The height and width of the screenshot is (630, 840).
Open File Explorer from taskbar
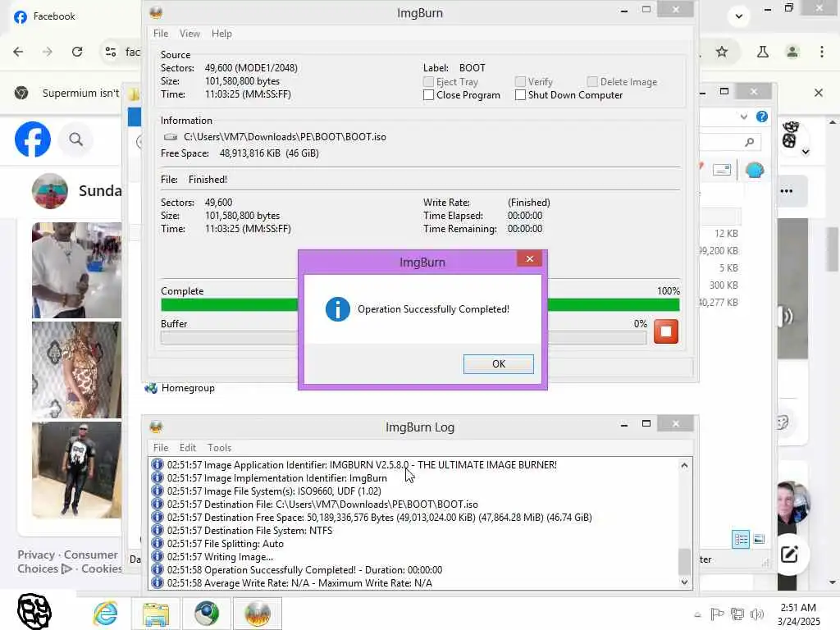pyautogui.click(x=156, y=614)
